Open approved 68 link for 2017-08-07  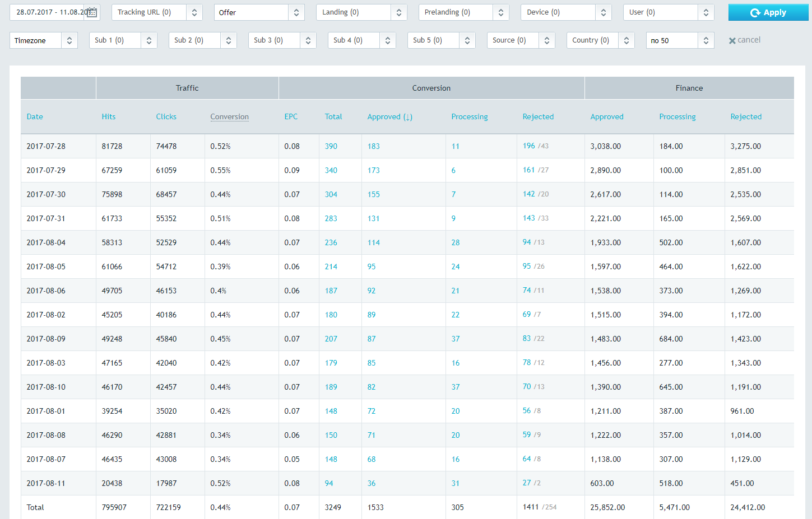coord(372,459)
